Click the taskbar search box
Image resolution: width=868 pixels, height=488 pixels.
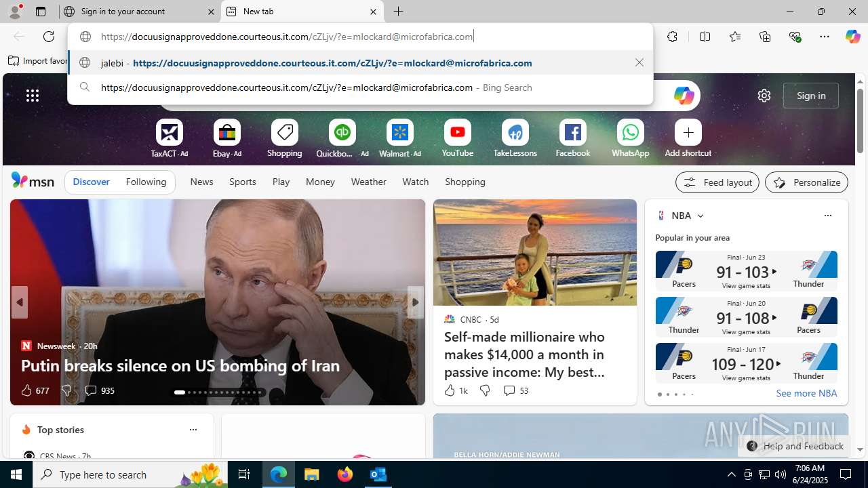(130, 474)
